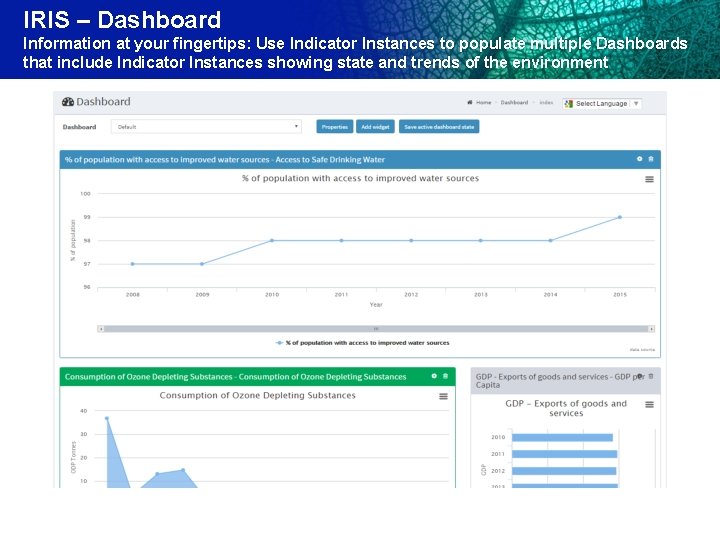Open settings gear of GDP Exports widget
The image size is (720, 540).
click(640, 376)
